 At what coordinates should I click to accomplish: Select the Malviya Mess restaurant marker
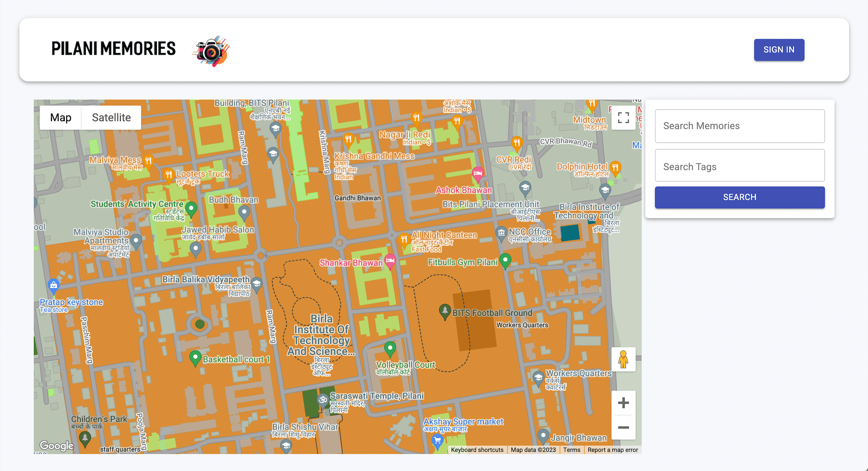(148, 162)
